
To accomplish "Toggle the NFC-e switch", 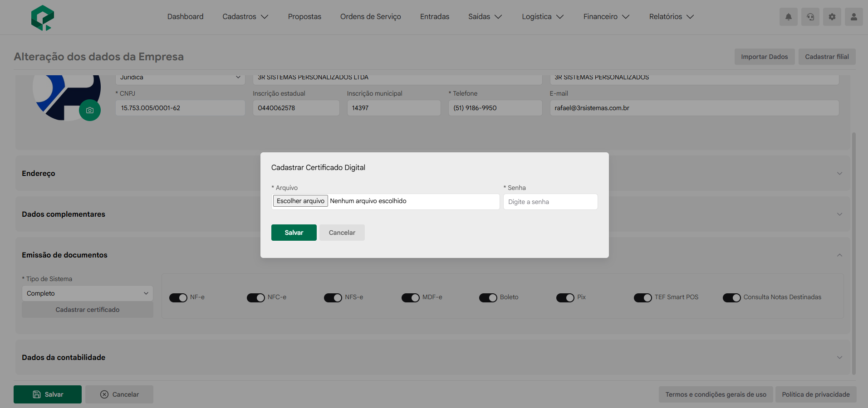I will [256, 298].
